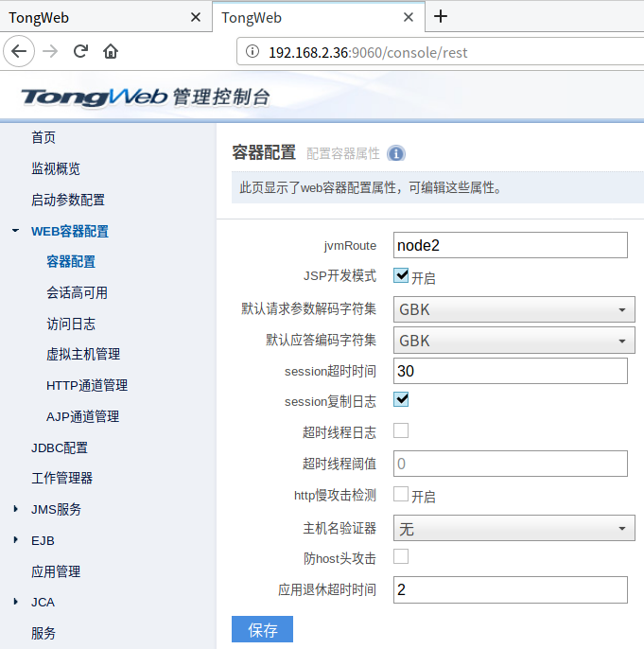Image resolution: width=644 pixels, height=649 pixels.
Task: Open the 默认应答编码字符集 dropdown
Action: pyautogui.click(x=514, y=341)
